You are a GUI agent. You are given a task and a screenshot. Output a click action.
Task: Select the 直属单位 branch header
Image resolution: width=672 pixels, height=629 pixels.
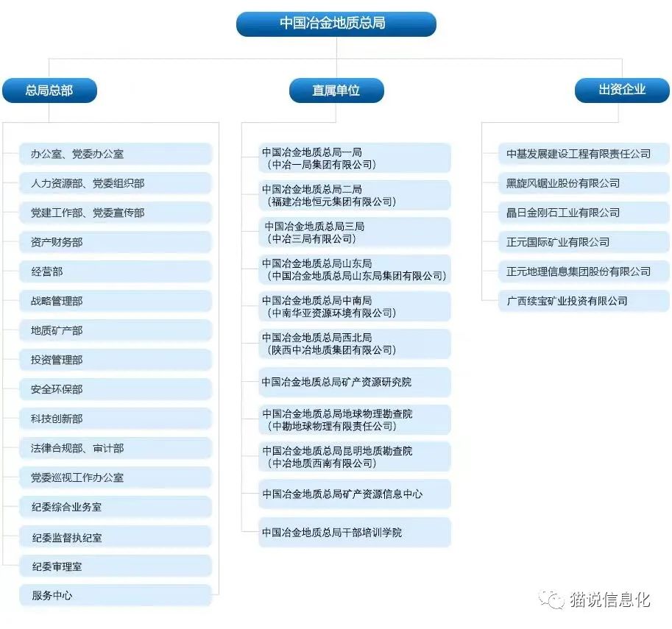[x=336, y=90]
